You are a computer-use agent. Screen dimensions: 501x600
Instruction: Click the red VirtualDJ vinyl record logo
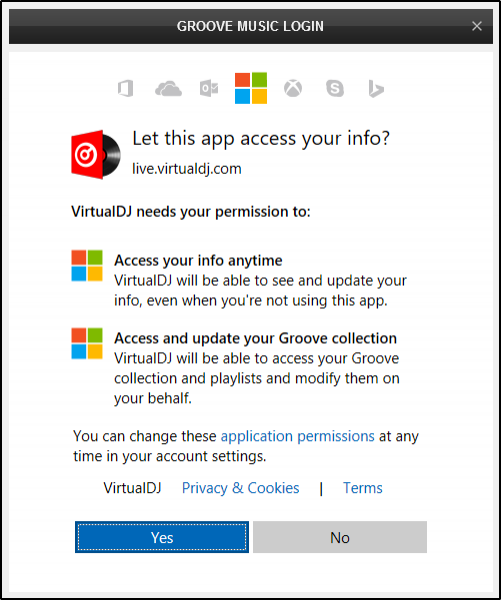pyautogui.click(x=96, y=155)
